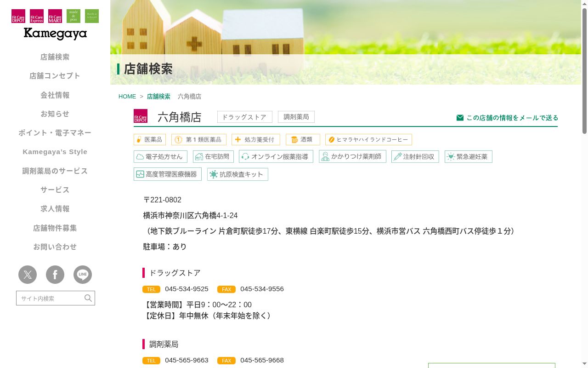Go to 会社情報 in the sidebar
This screenshot has width=588, height=368.
(x=55, y=95)
